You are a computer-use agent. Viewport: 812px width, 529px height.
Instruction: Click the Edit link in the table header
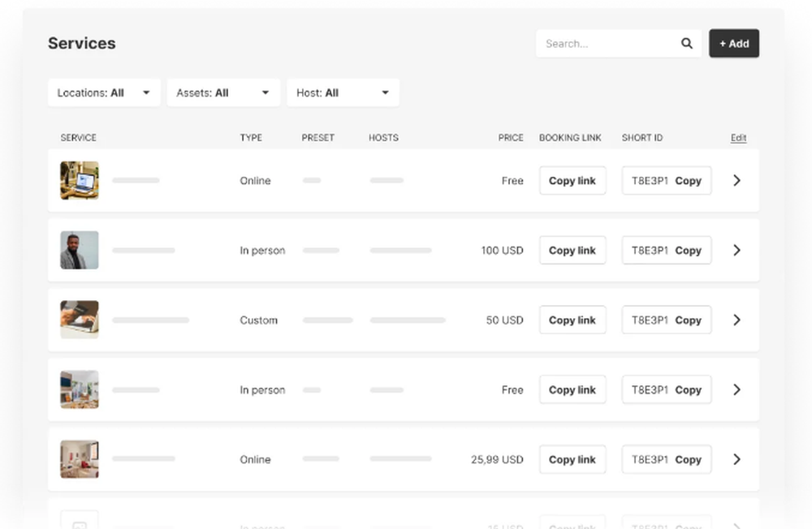[x=738, y=137]
